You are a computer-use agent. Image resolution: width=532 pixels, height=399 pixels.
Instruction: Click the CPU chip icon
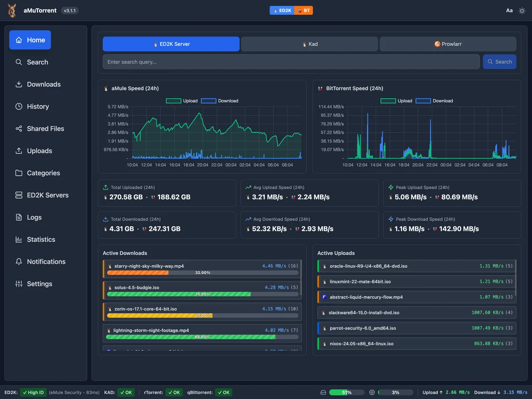372,392
